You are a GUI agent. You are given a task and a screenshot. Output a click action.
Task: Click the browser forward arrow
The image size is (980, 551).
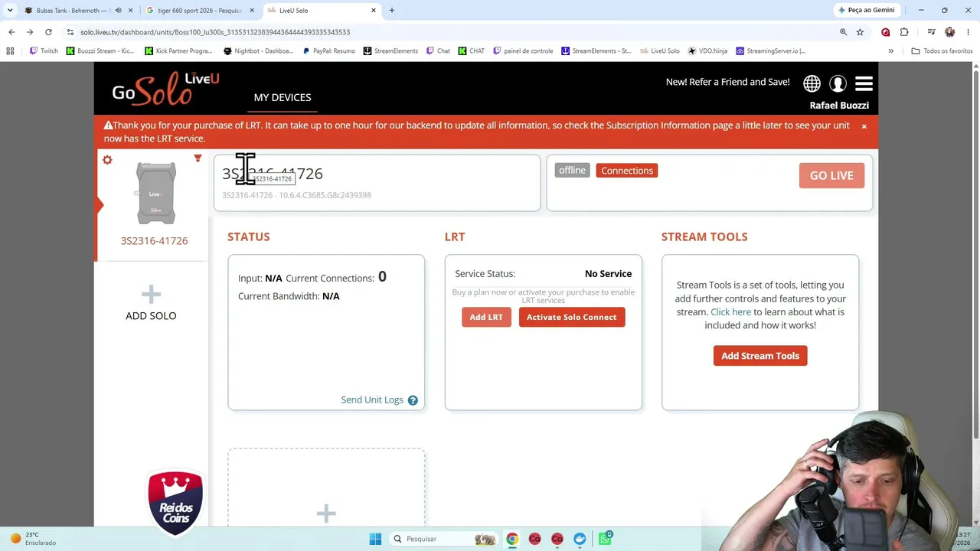(x=30, y=32)
